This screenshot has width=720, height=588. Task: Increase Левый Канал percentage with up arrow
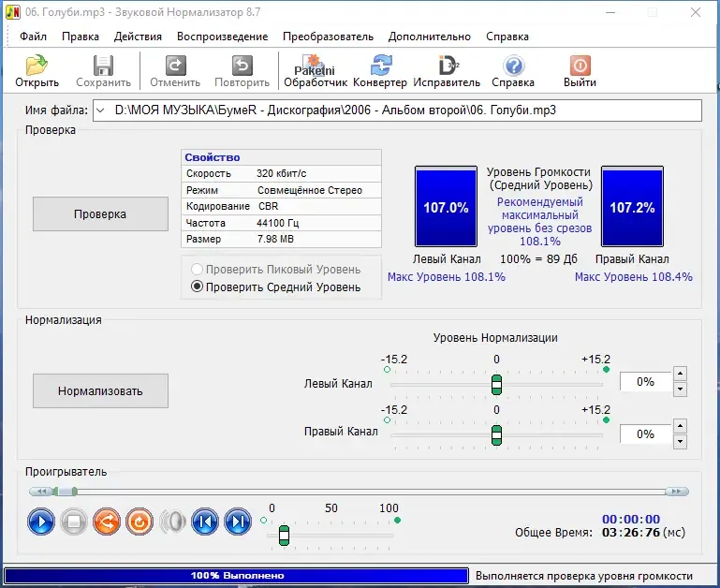[680, 374]
